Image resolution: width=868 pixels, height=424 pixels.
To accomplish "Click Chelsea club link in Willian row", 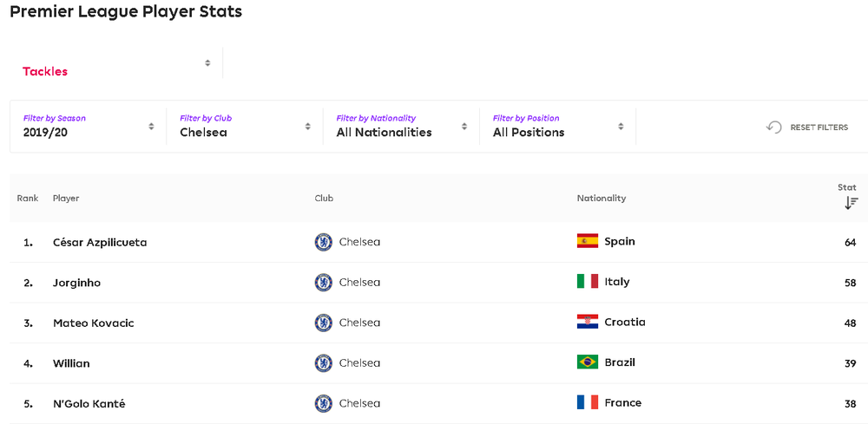I will pos(359,363).
